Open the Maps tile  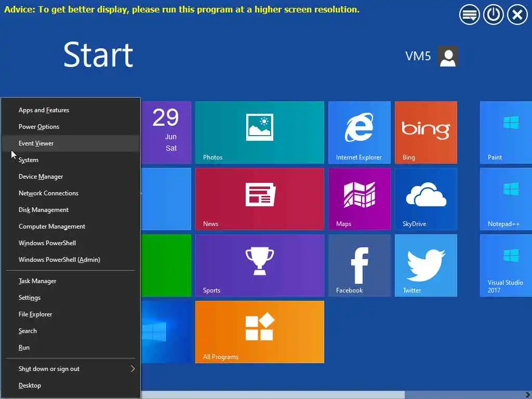[360, 199]
